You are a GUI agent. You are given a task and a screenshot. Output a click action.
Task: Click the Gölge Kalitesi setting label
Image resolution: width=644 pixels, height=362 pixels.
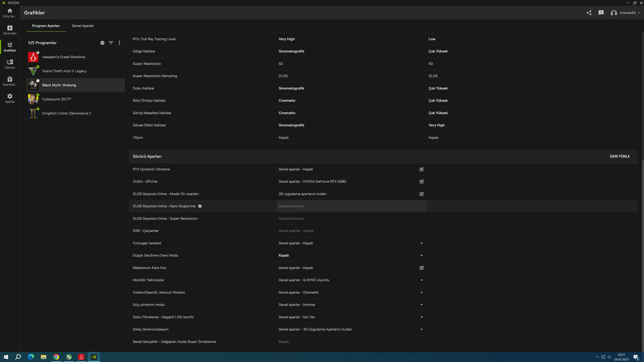tap(144, 51)
